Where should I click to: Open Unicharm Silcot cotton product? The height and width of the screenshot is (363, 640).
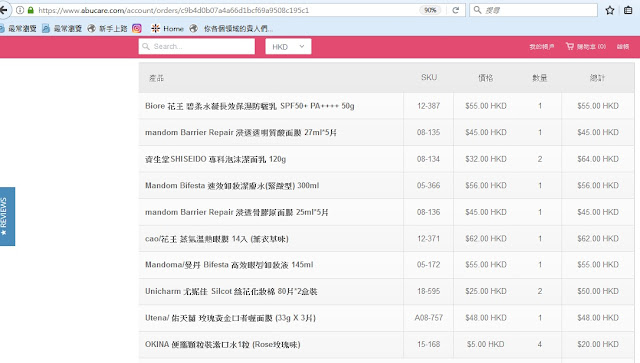tap(231, 292)
